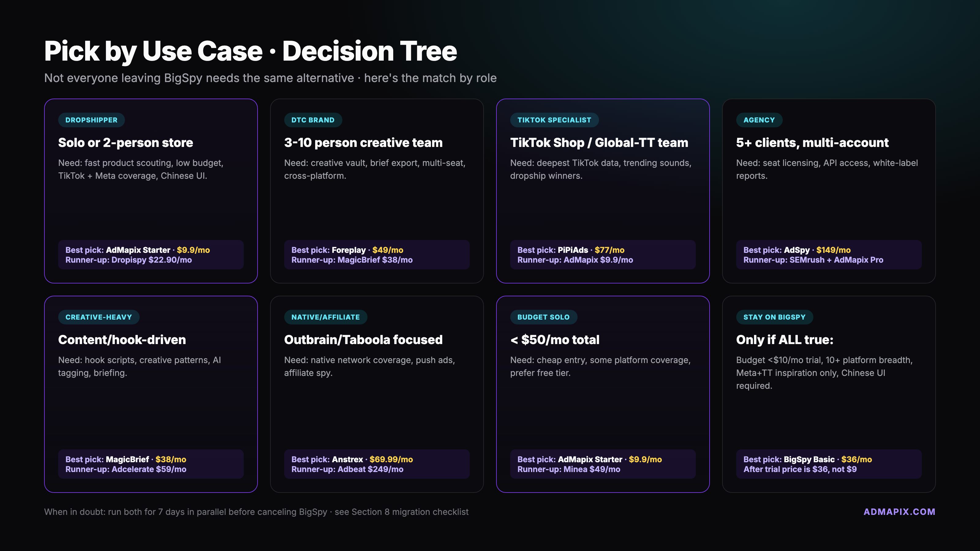
Task: Select the DTC BRAND tag
Action: pos(313,120)
